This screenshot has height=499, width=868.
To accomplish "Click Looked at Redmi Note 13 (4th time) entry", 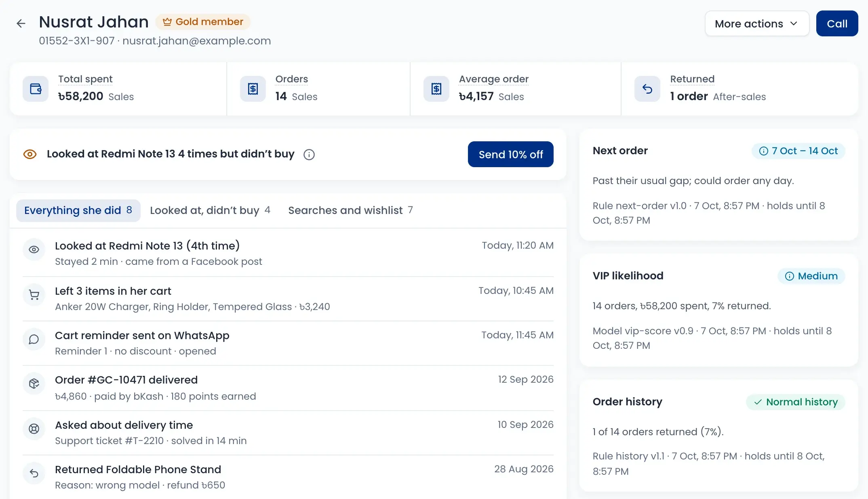I will point(288,253).
